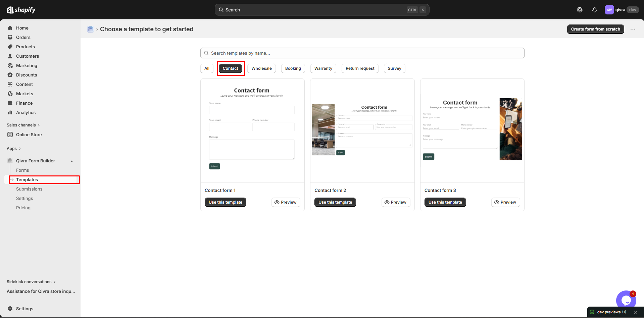
Task: Close the dev previews bar
Action: pos(636,312)
